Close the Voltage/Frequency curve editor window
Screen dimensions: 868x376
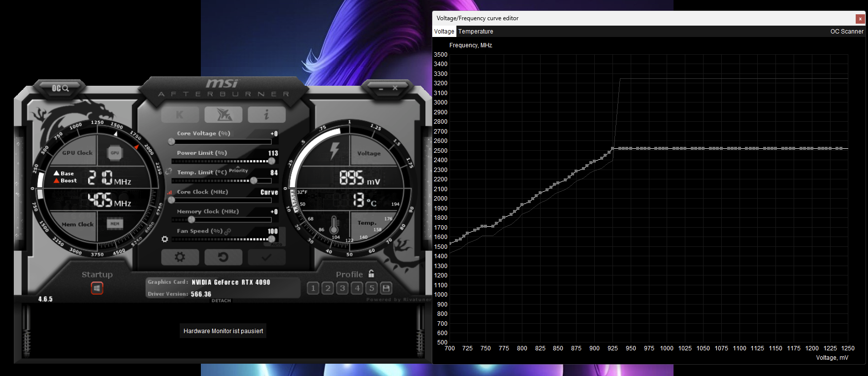[860, 19]
